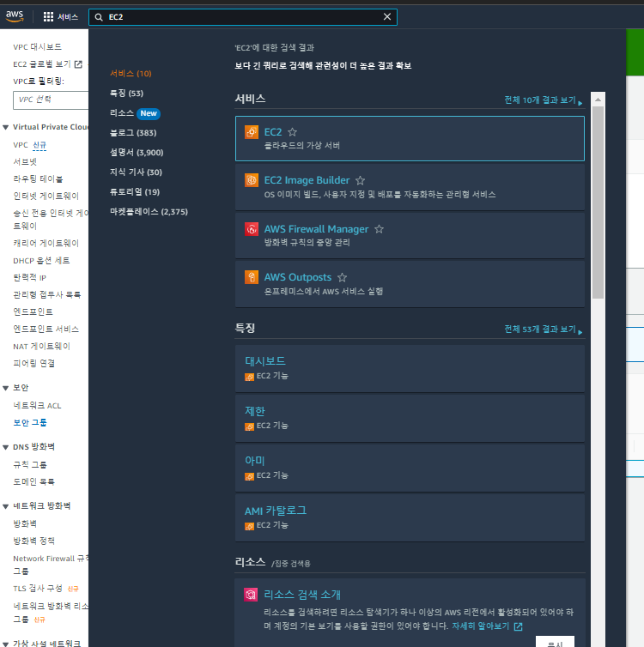This screenshot has height=647, width=644.
Task: Click the AWS Firewall Manager icon
Action: tap(252, 229)
